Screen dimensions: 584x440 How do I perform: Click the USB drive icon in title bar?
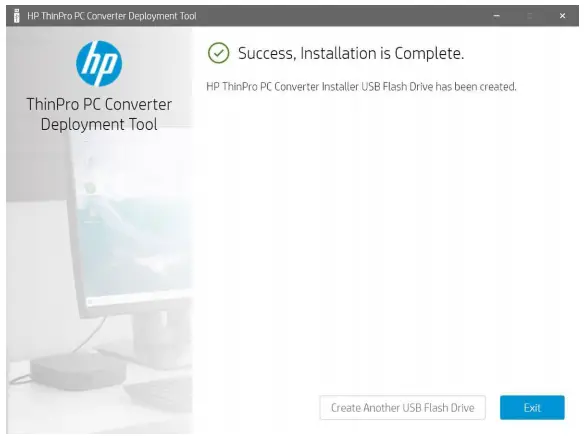pyautogui.click(x=16, y=16)
